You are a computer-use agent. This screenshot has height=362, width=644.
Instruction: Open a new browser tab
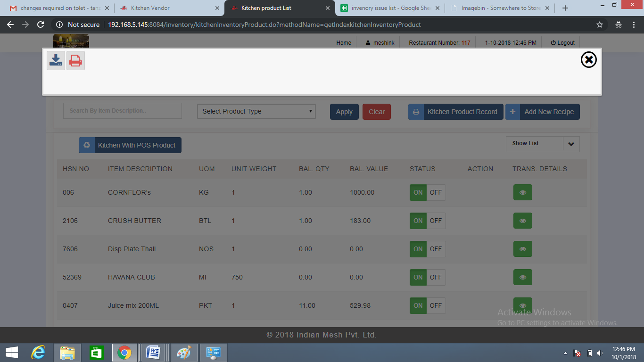(x=565, y=8)
